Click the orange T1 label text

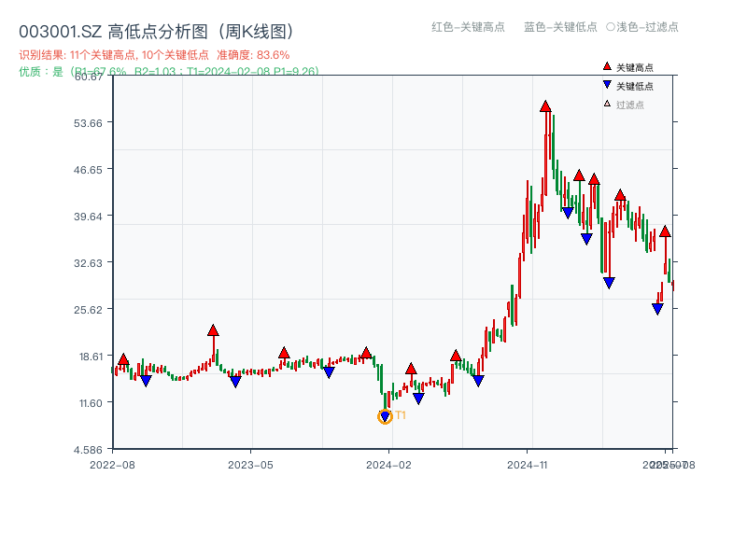401,415
